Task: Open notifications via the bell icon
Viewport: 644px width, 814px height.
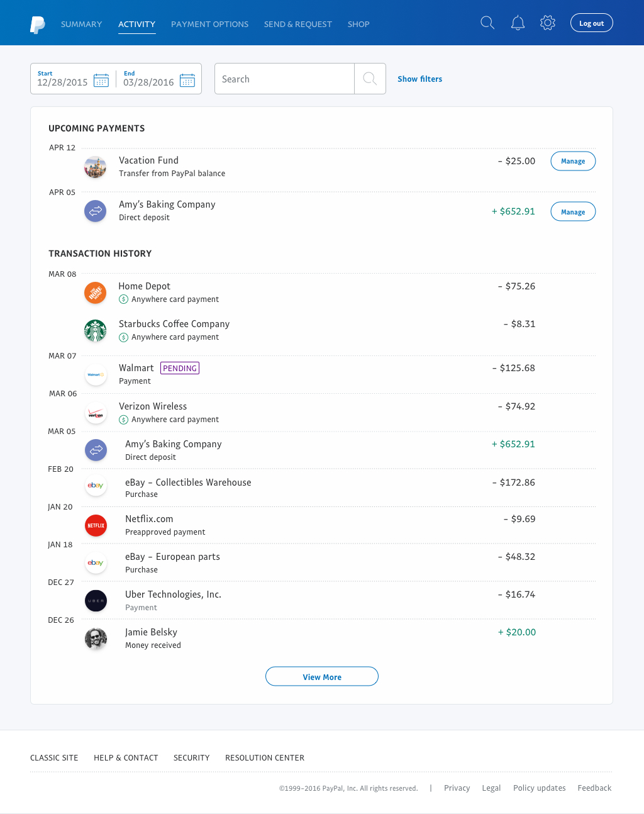Action: 518,22
